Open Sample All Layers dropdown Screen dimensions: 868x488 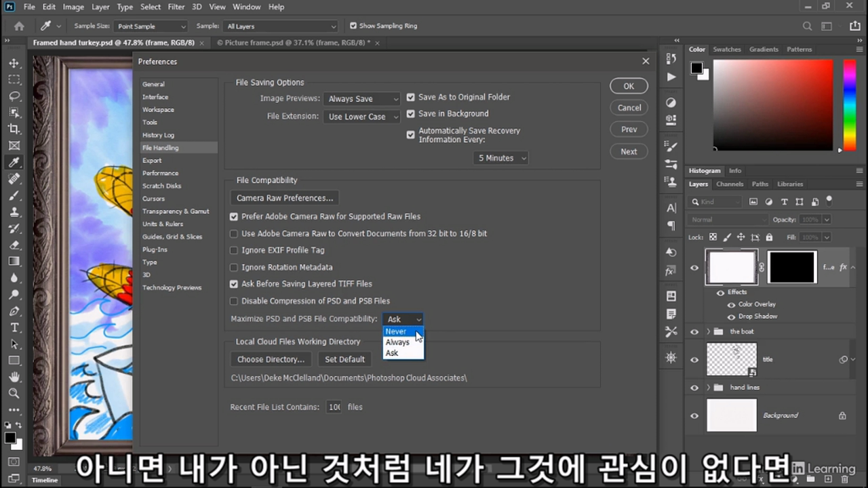click(280, 26)
